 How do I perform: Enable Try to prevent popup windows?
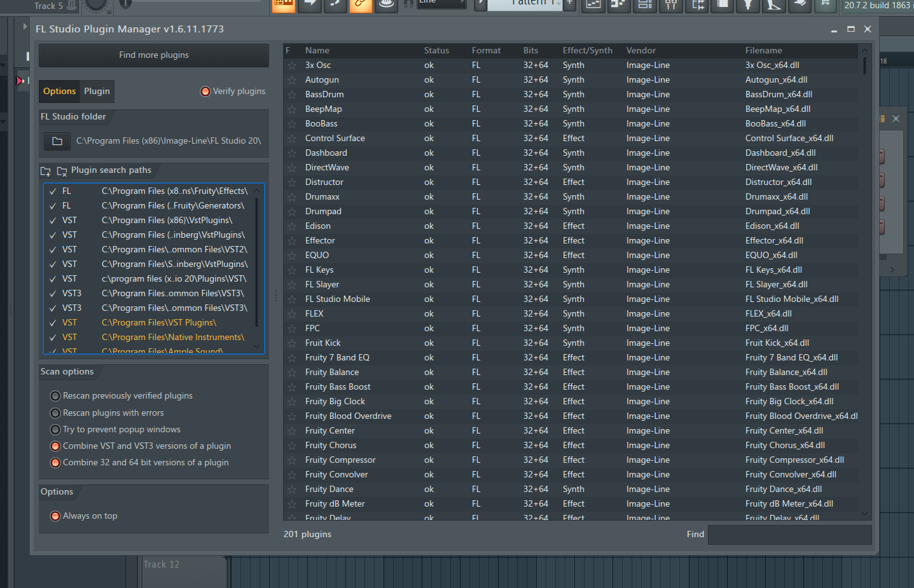pyautogui.click(x=55, y=430)
